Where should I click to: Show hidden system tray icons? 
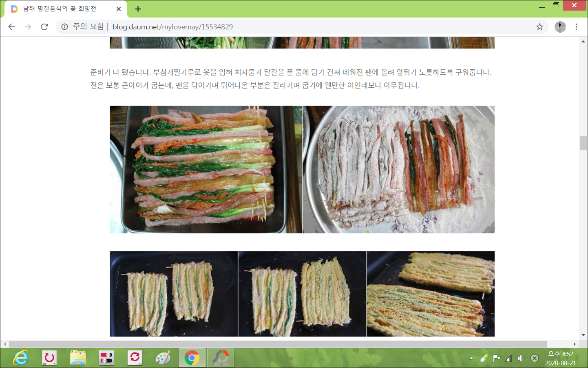[x=471, y=358]
